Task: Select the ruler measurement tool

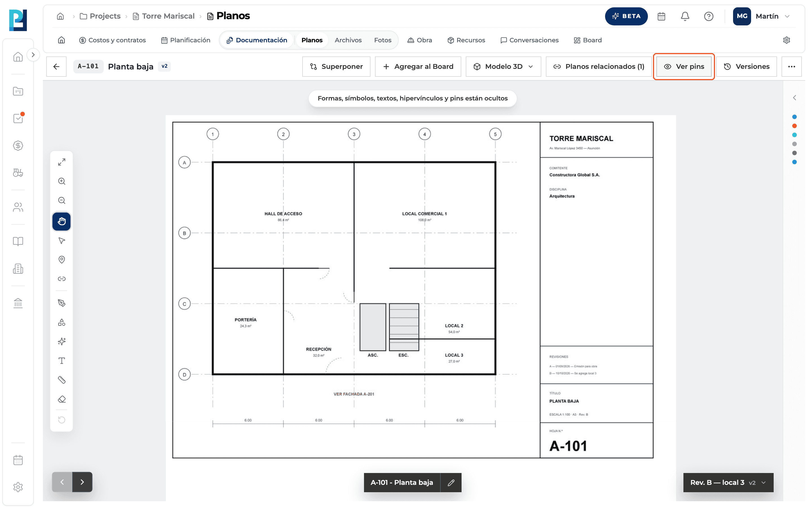Action: tap(61, 380)
